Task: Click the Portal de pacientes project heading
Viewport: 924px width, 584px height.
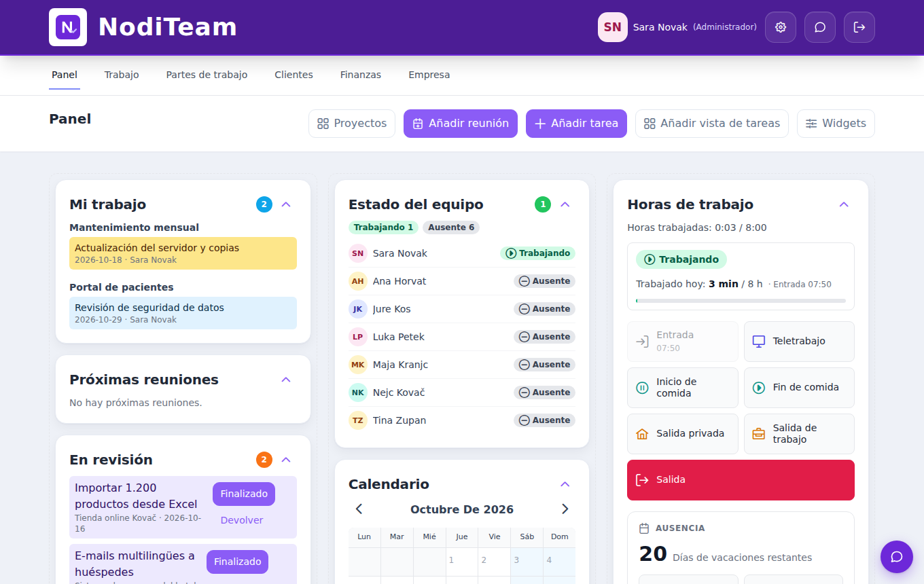Action: click(x=122, y=287)
